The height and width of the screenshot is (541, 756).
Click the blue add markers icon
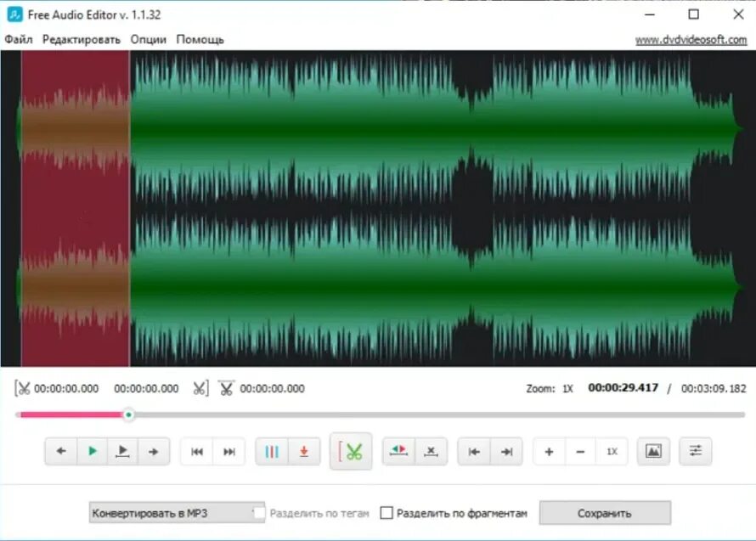tap(272, 451)
